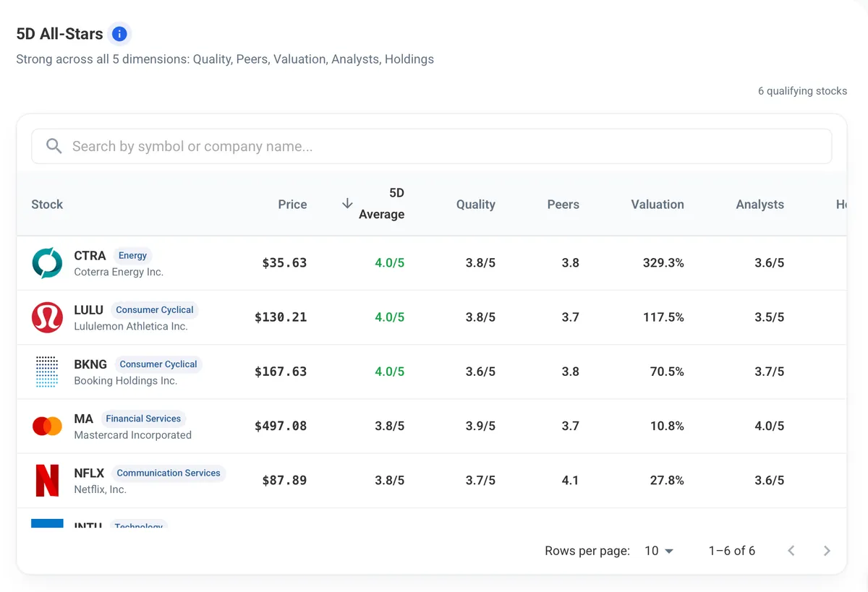Image resolution: width=868 pixels, height=592 pixels.
Task: Click the Mastercard logo icon
Action: pos(47,426)
